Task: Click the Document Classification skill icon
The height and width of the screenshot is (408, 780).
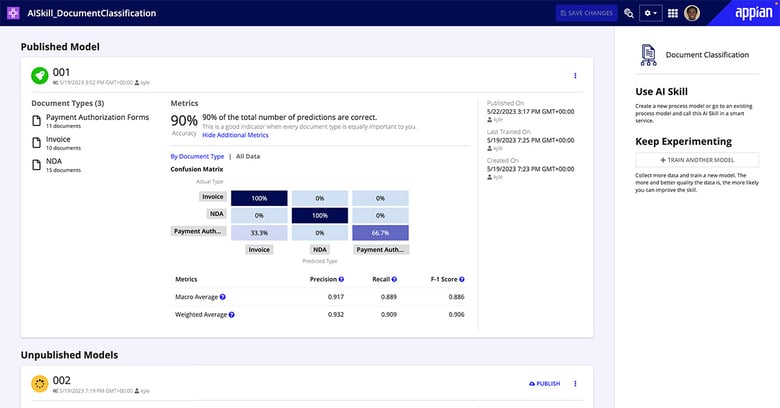Action: pyautogui.click(x=648, y=55)
